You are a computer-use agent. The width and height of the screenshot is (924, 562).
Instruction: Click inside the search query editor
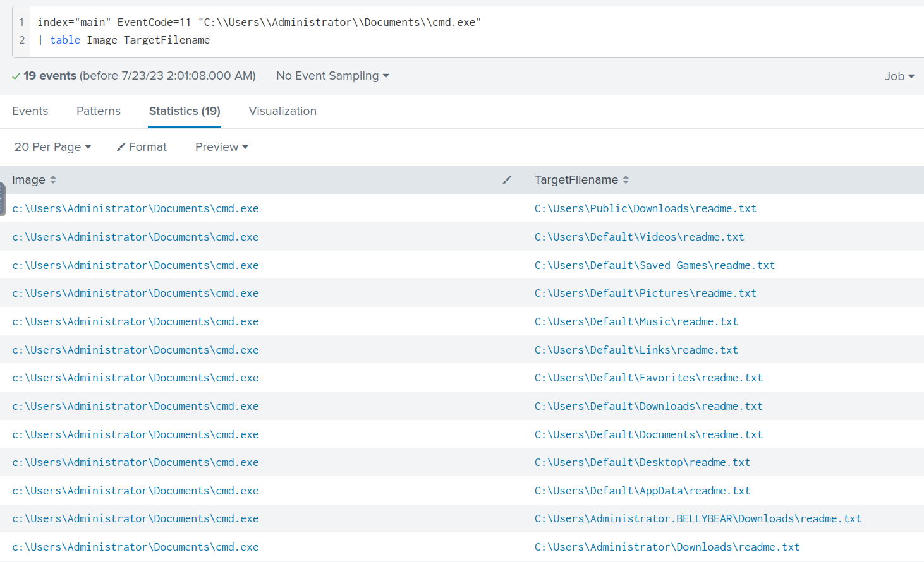[x=442, y=31]
